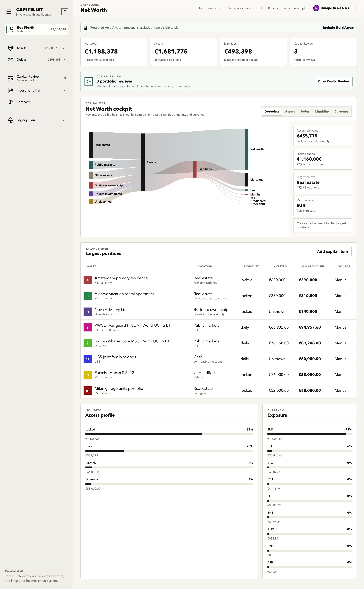Click the Real estate sankey segment
The height and width of the screenshot is (589, 364).
[91, 145]
